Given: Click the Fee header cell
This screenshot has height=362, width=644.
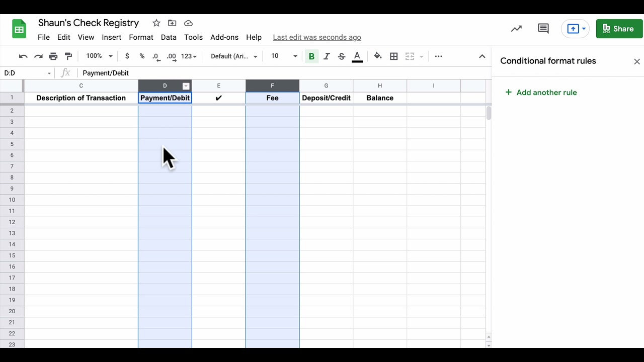Looking at the screenshot, I should [272, 98].
